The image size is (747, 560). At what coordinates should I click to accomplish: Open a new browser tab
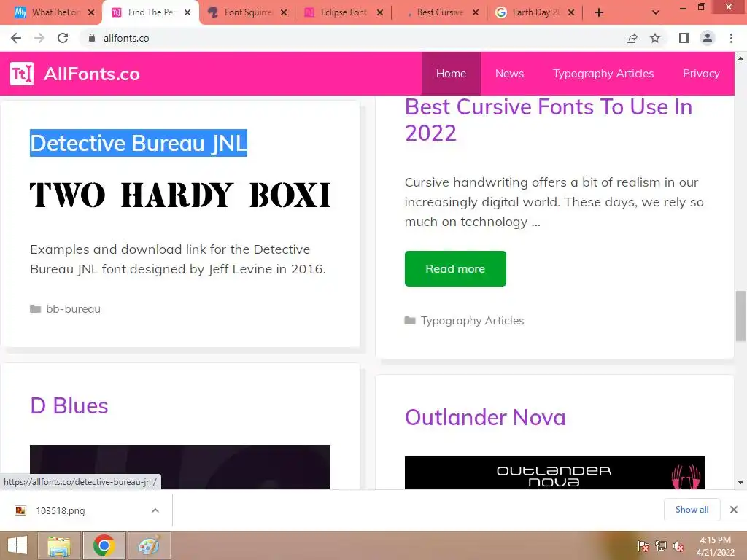(599, 12)
